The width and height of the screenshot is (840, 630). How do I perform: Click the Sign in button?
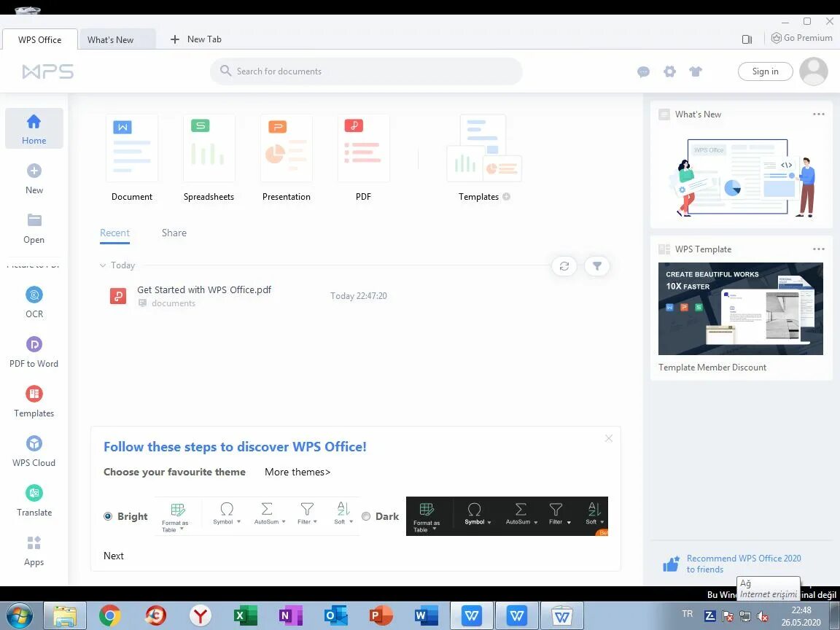[x=765, y=71]
